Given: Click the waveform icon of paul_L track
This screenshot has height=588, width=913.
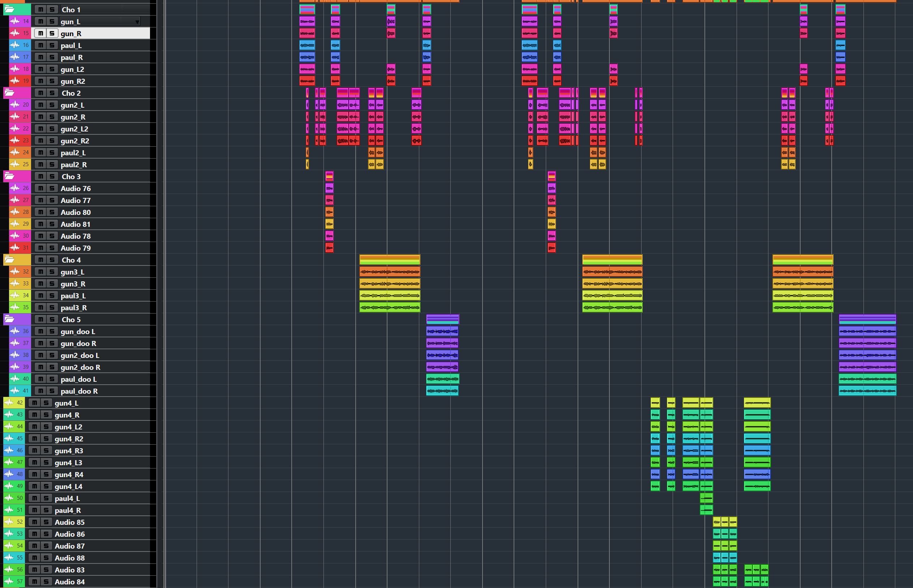Looking at the screenshot, I should coord(14,45).
